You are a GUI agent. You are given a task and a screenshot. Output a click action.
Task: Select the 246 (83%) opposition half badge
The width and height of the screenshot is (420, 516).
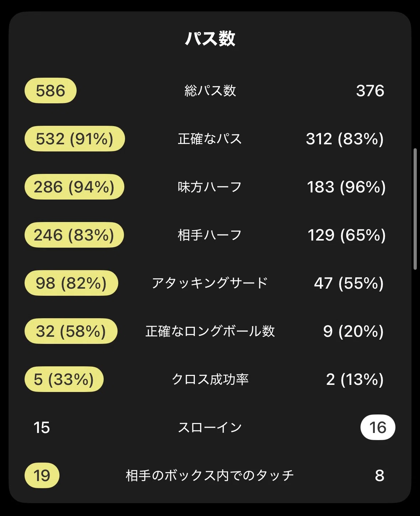click(74, 235)
